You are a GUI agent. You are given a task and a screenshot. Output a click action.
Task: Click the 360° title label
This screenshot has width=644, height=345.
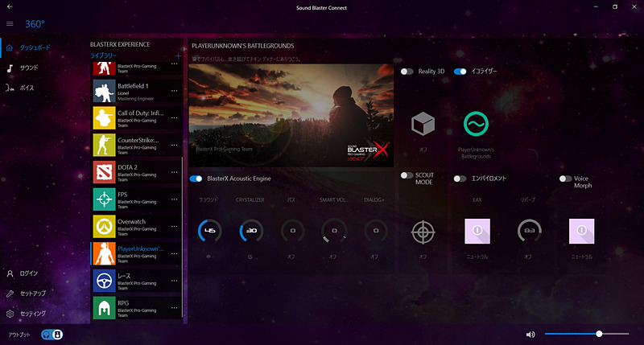(35, 24)
